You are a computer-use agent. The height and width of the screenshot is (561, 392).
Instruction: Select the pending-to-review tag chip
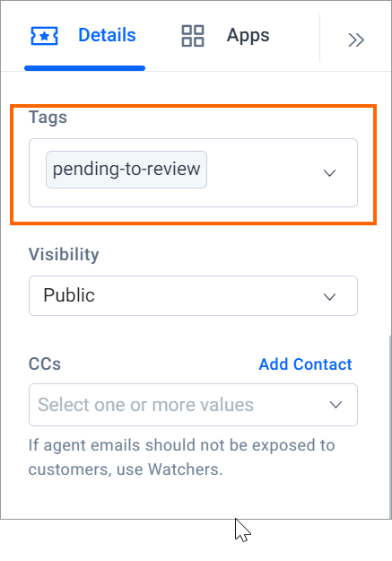(x=126, y=170)
